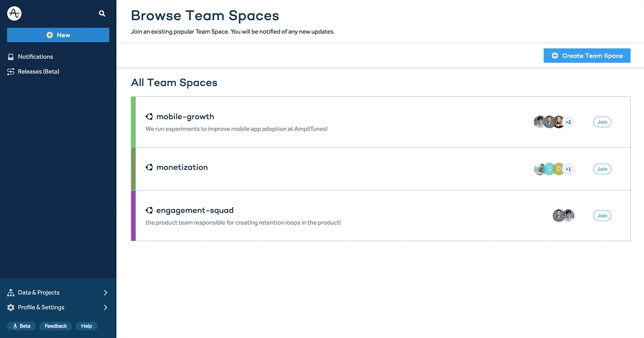The height and width of the screenshot is (338, 644).
Task: Click the Create Team Space button
Action: 587,56
